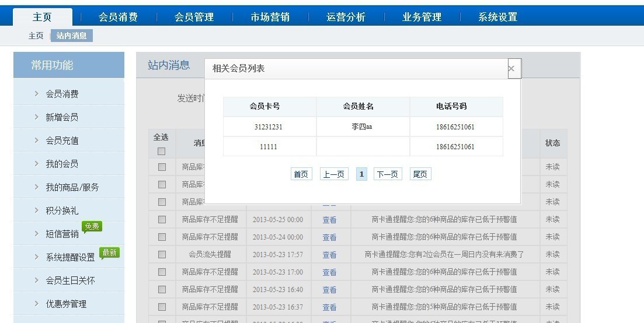Check the first message row checkbox
This screenshot has height=323, width=644.
pos(162,167)
